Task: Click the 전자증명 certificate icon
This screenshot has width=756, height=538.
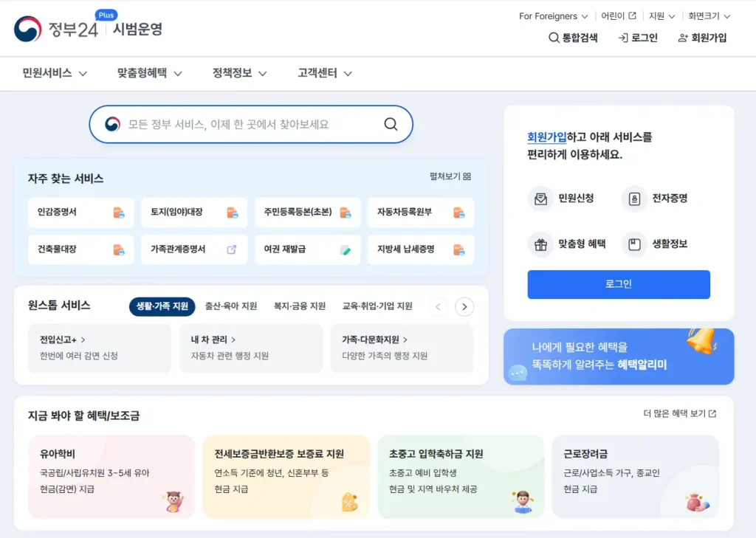Action: pyautogui.click(x=633, y=198)
